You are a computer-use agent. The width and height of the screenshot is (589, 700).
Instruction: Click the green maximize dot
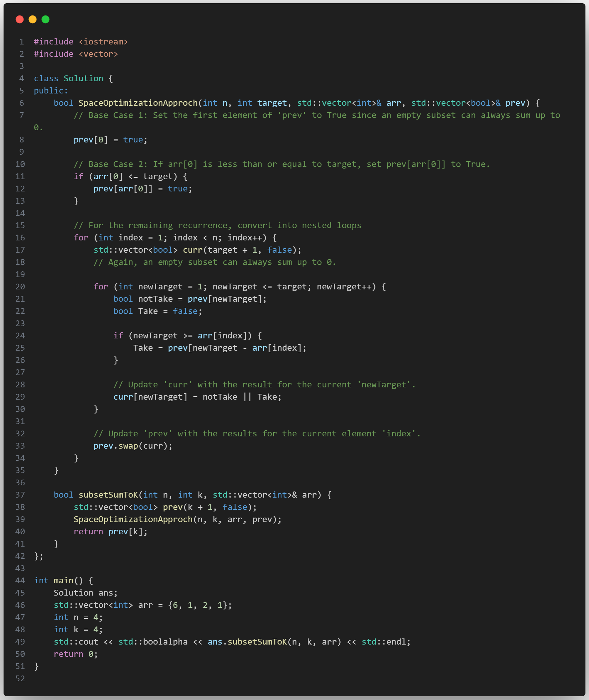45,19
